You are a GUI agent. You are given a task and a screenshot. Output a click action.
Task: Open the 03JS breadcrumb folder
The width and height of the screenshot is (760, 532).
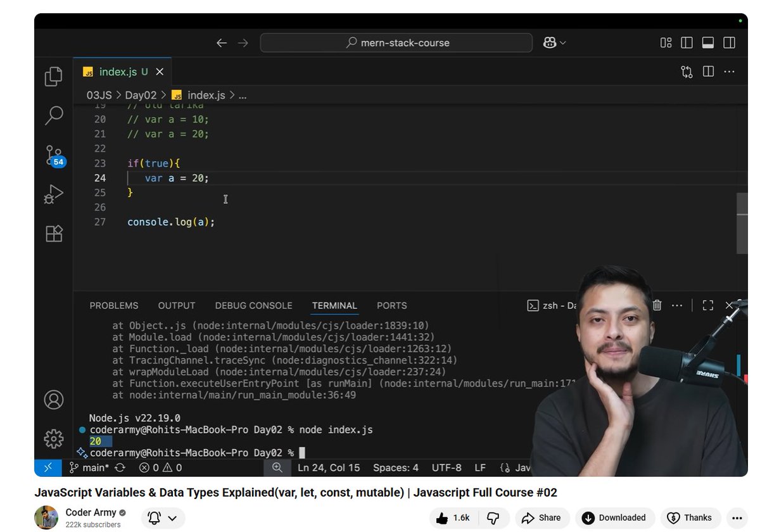[99, 95]
